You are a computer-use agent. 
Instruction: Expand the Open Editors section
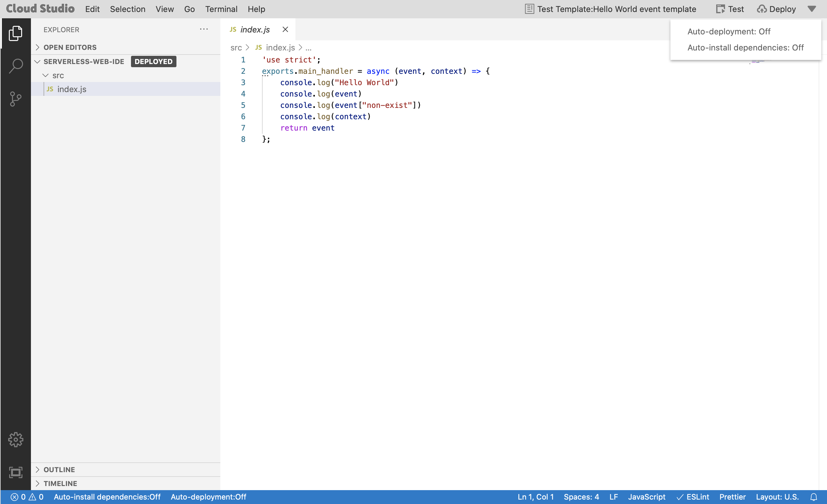click(x=70, y=47)
